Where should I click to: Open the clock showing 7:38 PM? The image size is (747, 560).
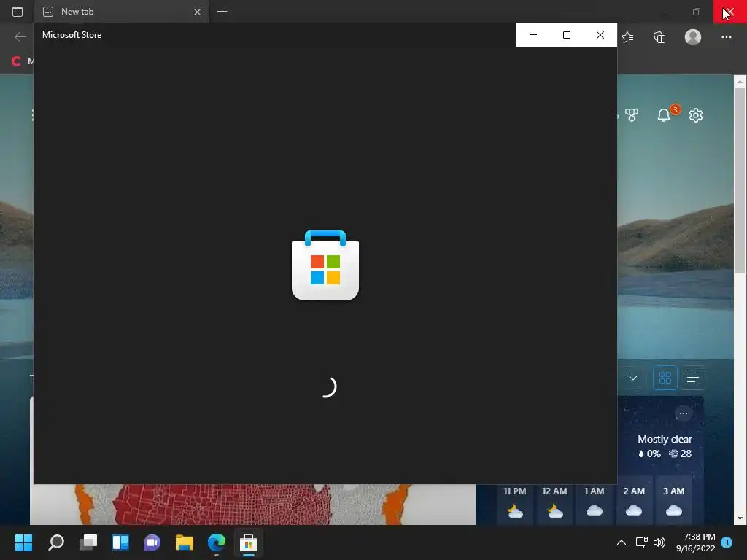point(695,542)
